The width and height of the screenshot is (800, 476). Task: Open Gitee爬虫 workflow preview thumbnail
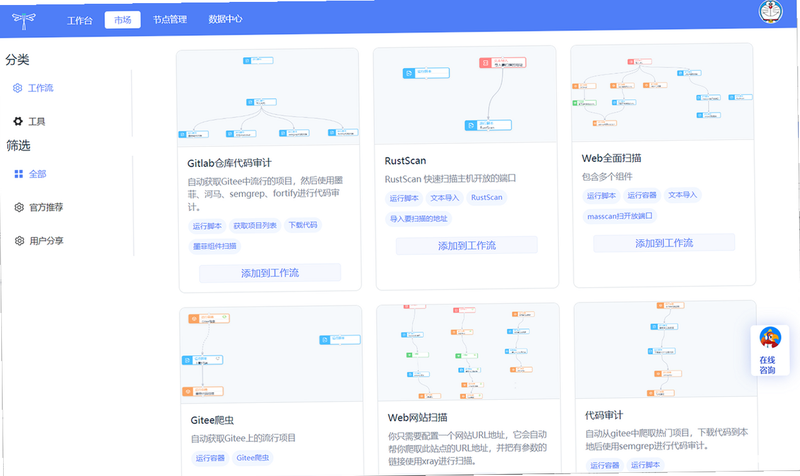(271, 355)
